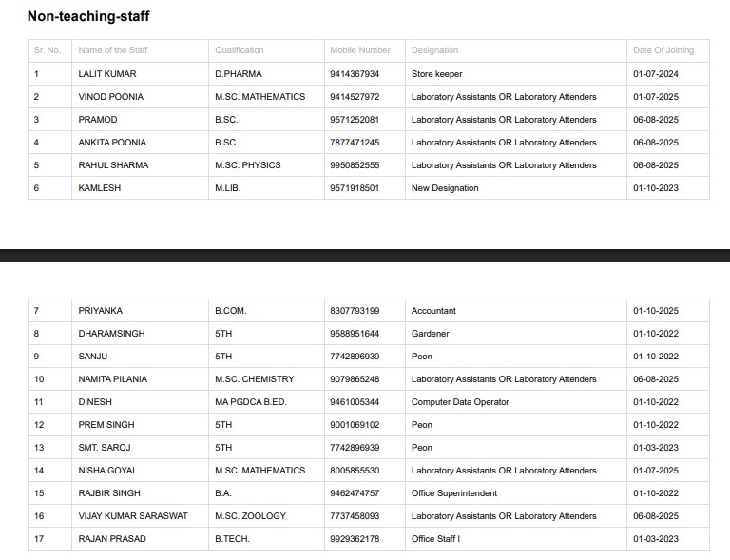Select the 'Name of the Staff' column header

[112, 50]
